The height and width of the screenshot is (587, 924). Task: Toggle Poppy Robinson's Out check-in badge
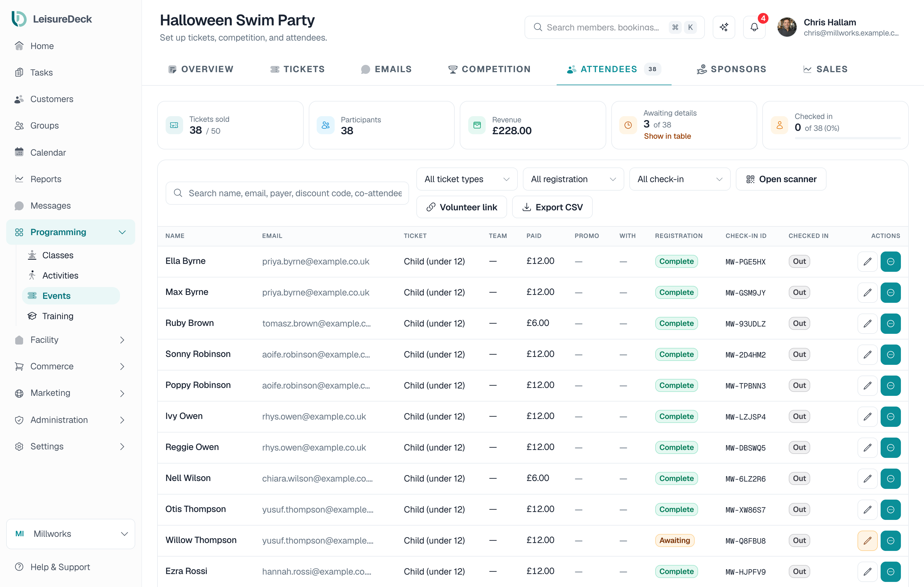pyautogui.click(x=799, y=385)
